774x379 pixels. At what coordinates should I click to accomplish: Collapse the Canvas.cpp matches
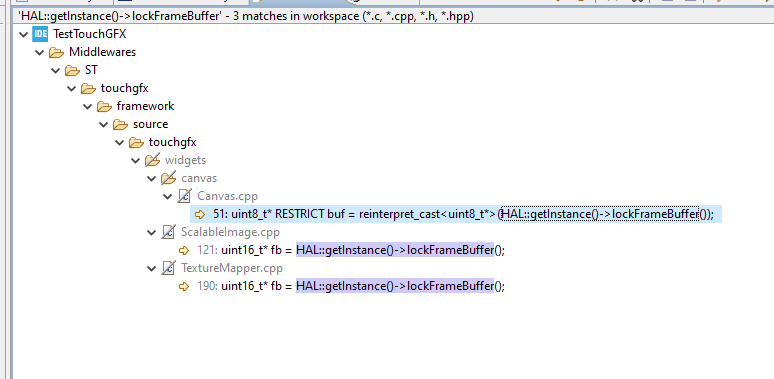(167, 196)
